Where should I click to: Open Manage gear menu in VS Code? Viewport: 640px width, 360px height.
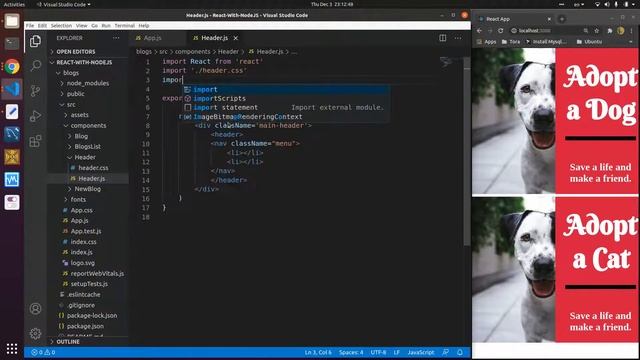click(x=36, y=333)
